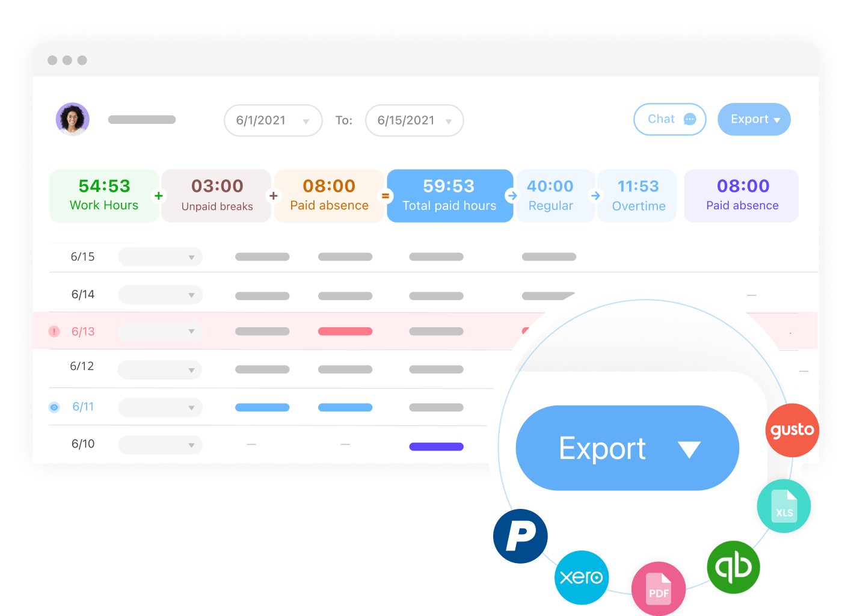Select the red highlighted 6/13 date row

(x=82, y=331)
